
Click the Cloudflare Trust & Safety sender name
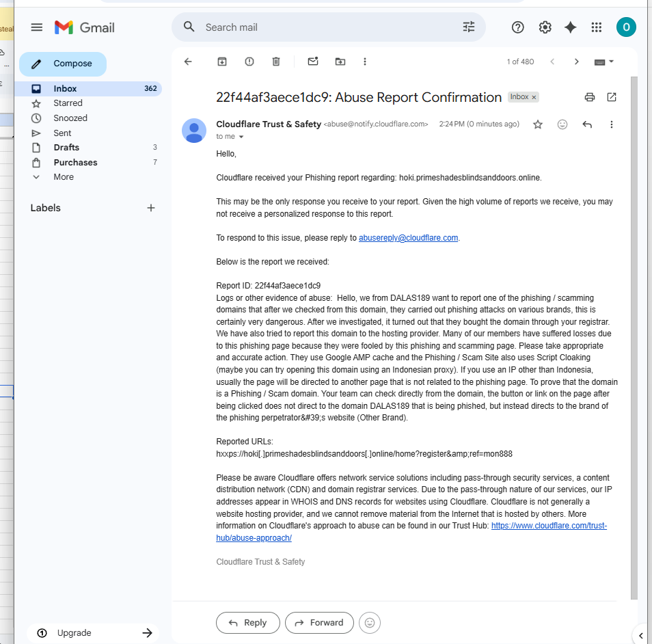pos(269,124)
